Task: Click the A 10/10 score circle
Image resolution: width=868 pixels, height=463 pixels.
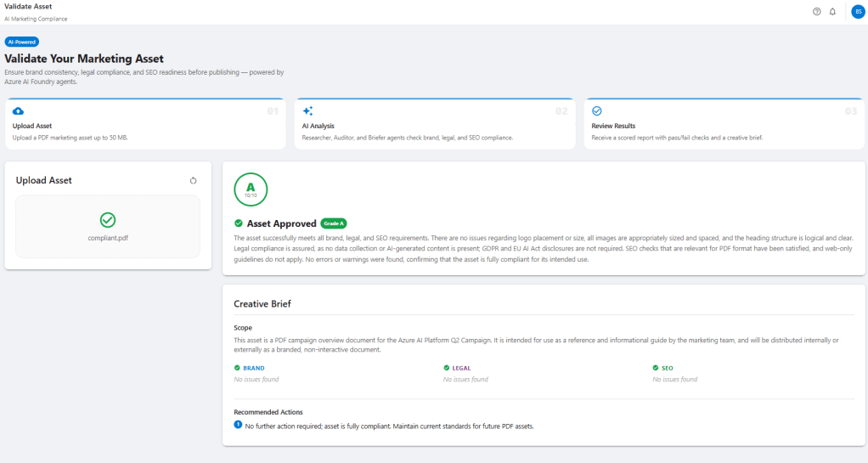Action: 251,189
